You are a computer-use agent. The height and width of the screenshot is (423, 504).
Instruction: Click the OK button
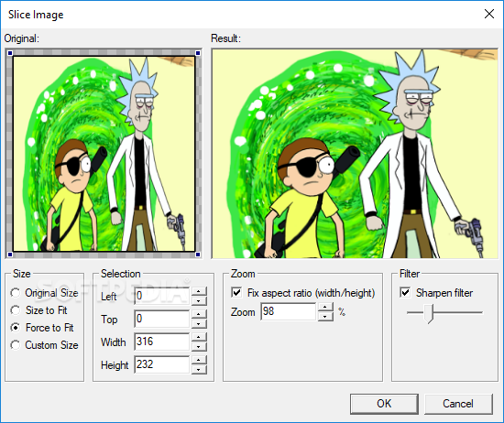(x=384, y=404)
